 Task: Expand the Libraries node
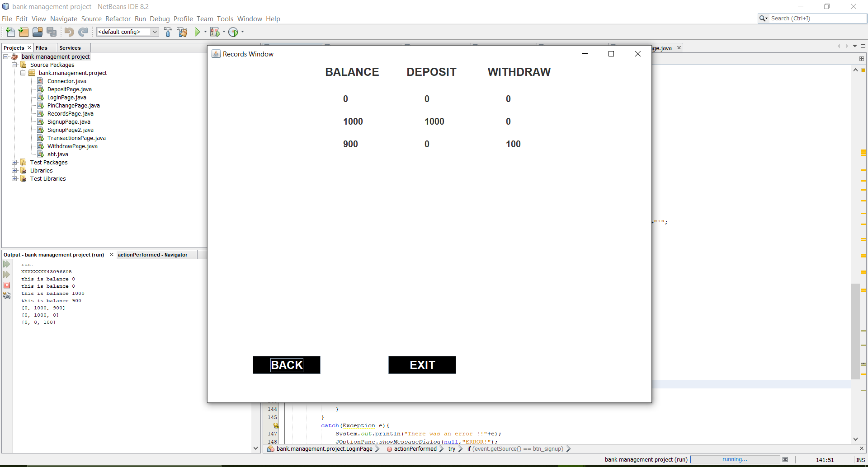tap(14, 170)
